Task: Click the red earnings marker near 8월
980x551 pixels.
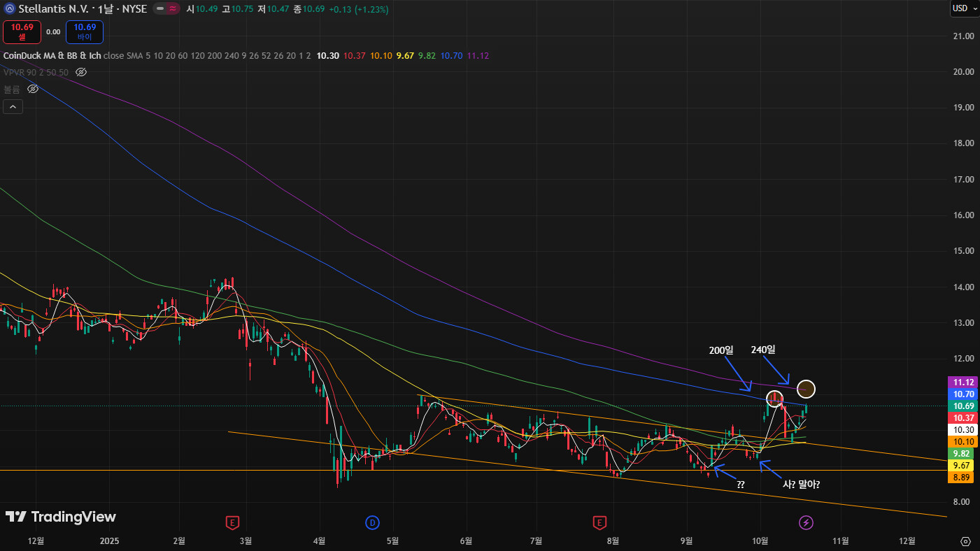Action: point(599,522)
